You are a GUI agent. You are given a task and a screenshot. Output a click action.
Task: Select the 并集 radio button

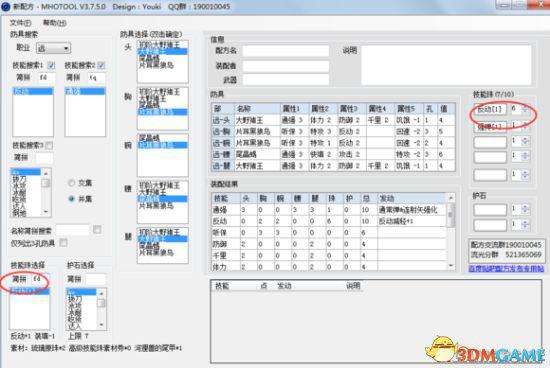(71, 199)
